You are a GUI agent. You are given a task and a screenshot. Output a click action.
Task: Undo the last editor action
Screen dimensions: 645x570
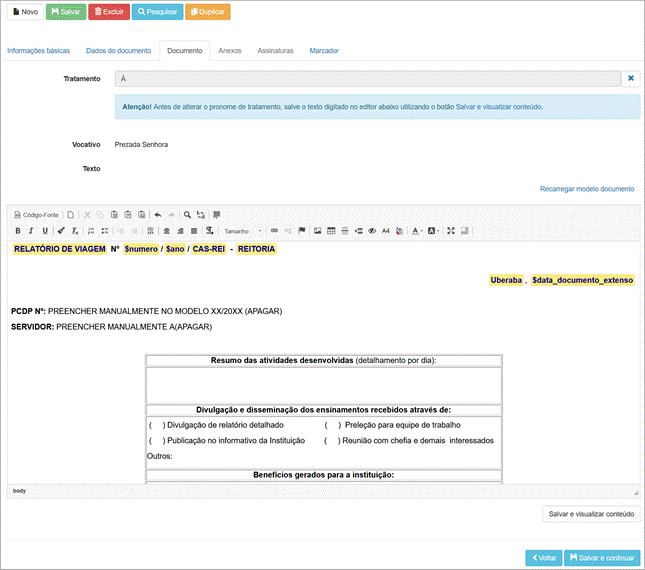point(158,214)
